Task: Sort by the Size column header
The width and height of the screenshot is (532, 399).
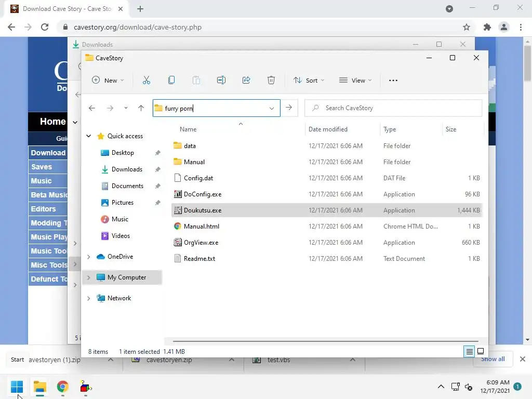Action: tap(451, 129)
